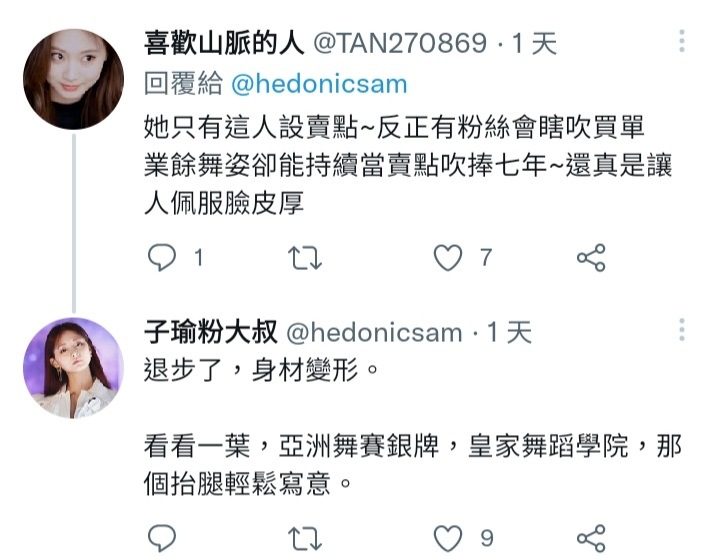Viewport: 720px width, 556px height.
Task: View the 子瑜粉大叔 avatar photo
Action: pyautogui.click(x=73, y=368)
